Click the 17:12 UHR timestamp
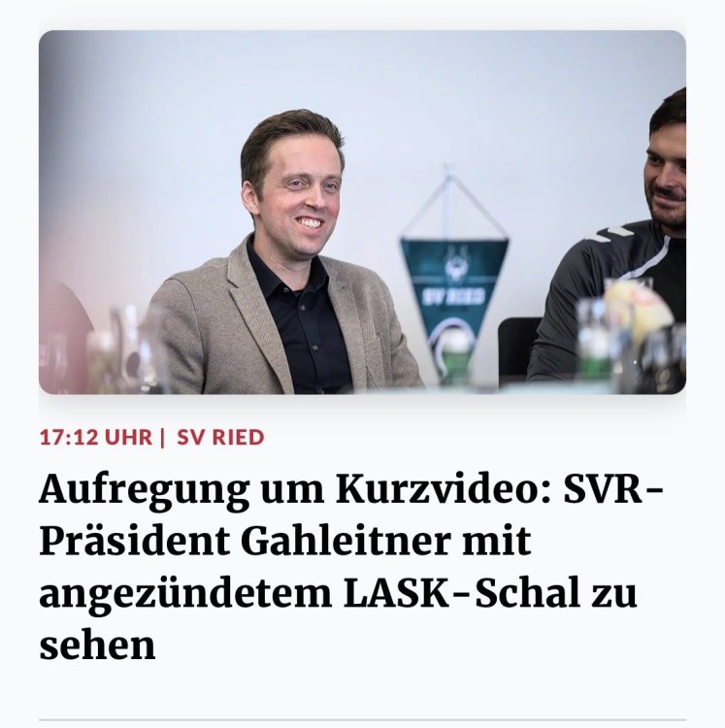 96,438
